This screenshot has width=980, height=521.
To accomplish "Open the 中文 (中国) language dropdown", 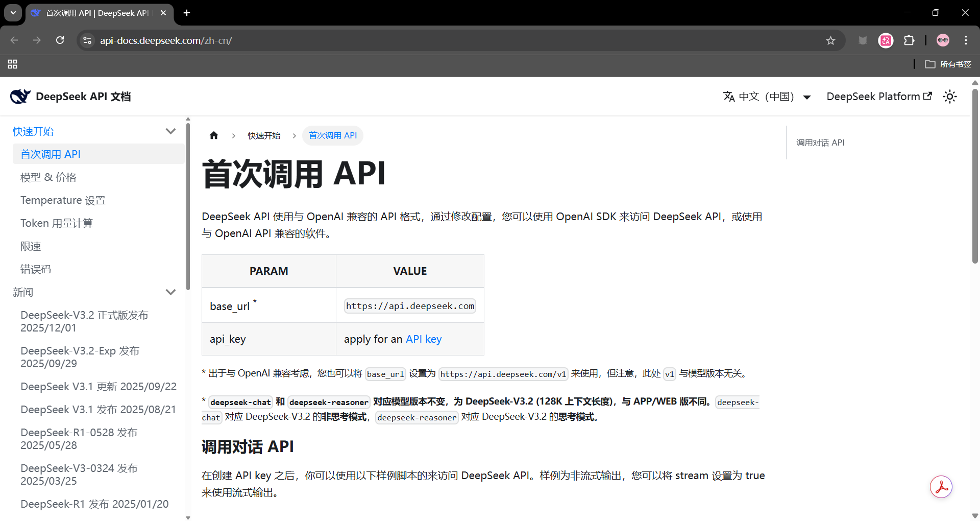I will [767, 97].
